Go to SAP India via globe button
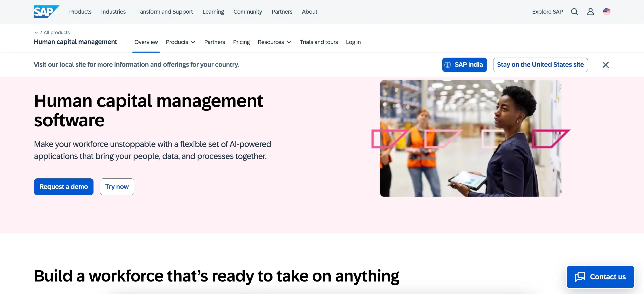Image resolution: width=644 pixels, height=294 pixels. 464,65
